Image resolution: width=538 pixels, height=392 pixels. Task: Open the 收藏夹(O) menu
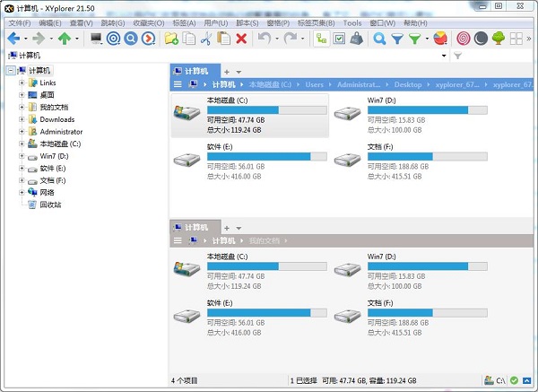(x=149, y=23)
